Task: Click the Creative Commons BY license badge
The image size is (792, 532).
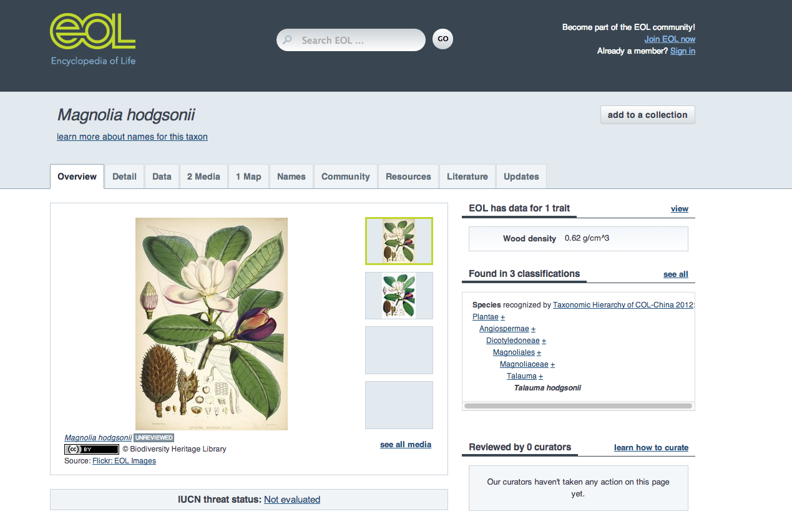Action: point(91,449)
